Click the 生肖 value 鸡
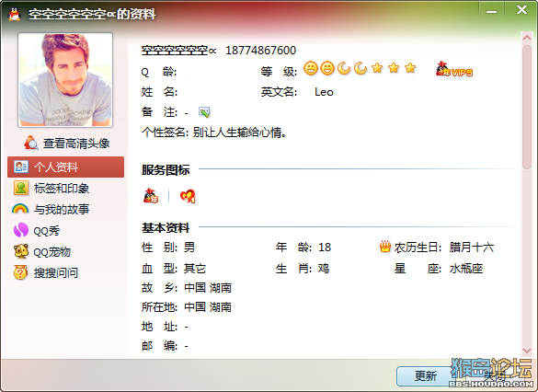This screenshot has height=392, width=538. pyautogui.click(x=324, y=269)
